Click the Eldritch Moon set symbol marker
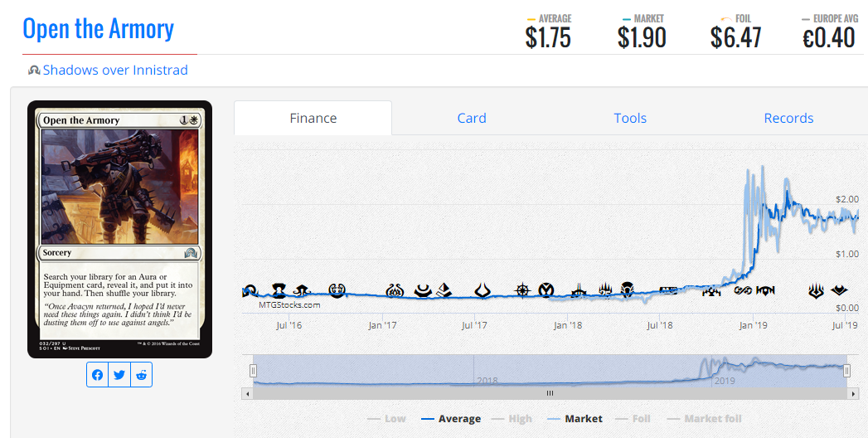This screenshot has height=438, width=868. pos(302,290)
